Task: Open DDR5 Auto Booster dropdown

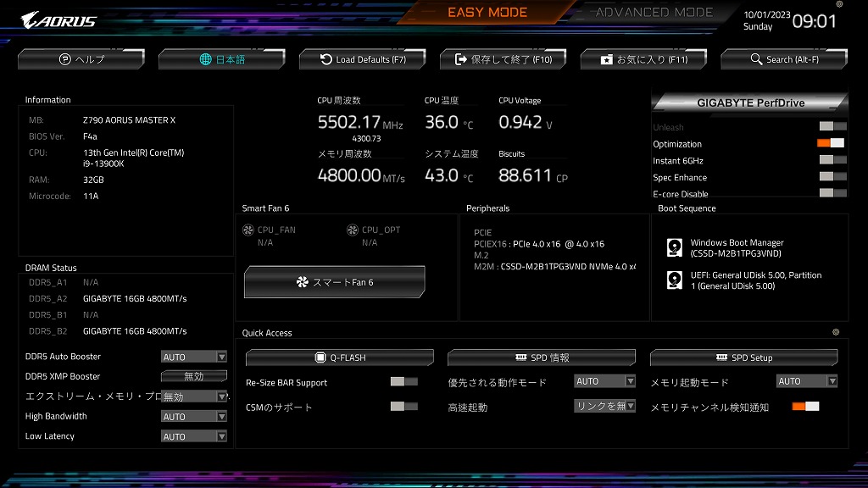Action: point(194,357)
